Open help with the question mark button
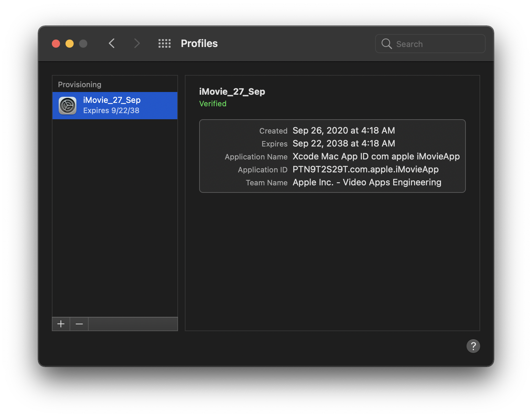The height and width of the screenshot is (417, 532). coord(473,346)
